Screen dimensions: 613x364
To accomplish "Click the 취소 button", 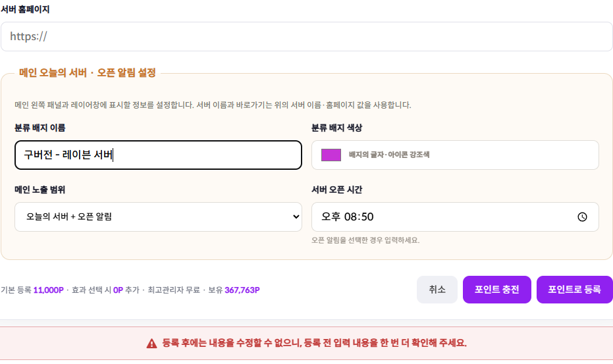I will [x=437, y=290].
